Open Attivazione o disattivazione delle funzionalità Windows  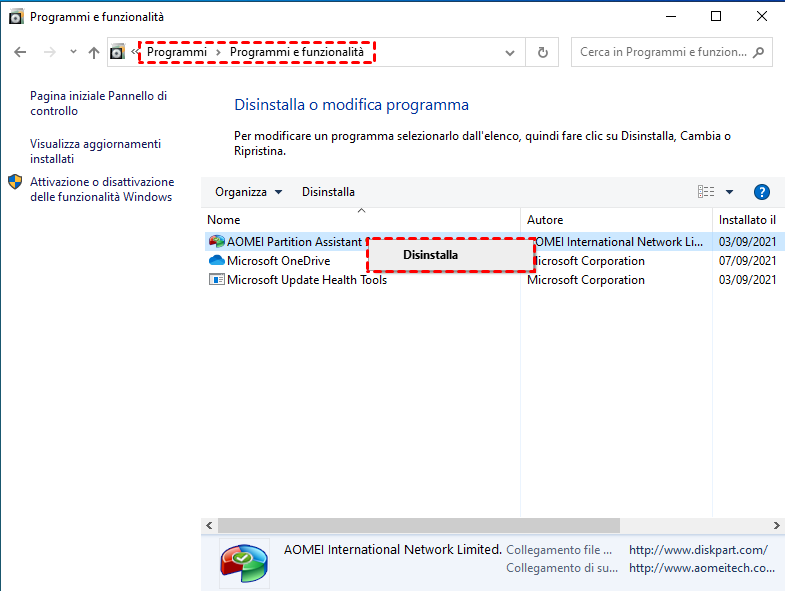[102, 189]
